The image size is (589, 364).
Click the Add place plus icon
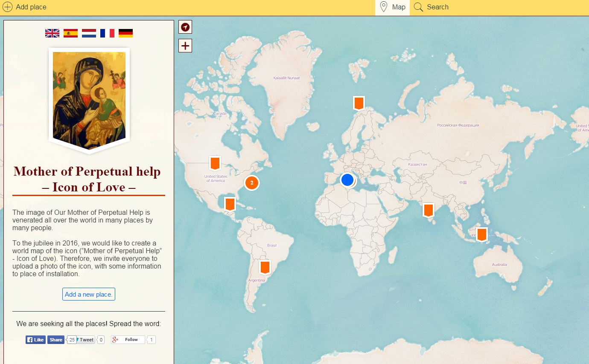8,7
